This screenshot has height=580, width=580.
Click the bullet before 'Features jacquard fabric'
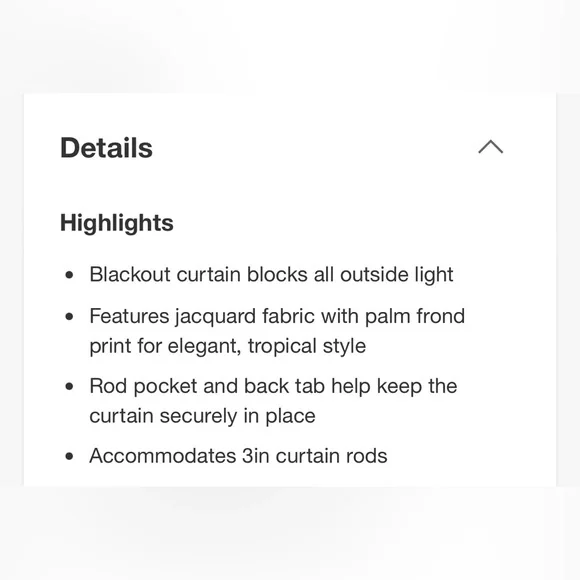coord(69,317)
